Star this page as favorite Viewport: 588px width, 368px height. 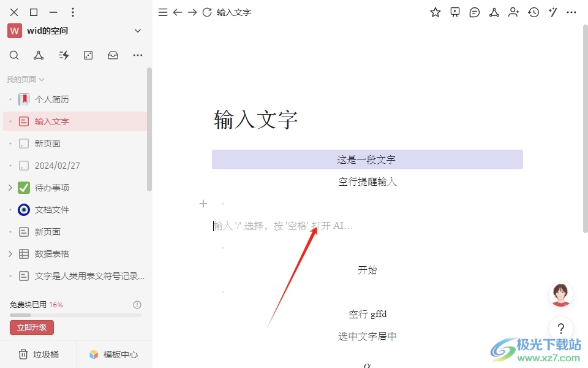pyautogui.click(x=435, y=12)
